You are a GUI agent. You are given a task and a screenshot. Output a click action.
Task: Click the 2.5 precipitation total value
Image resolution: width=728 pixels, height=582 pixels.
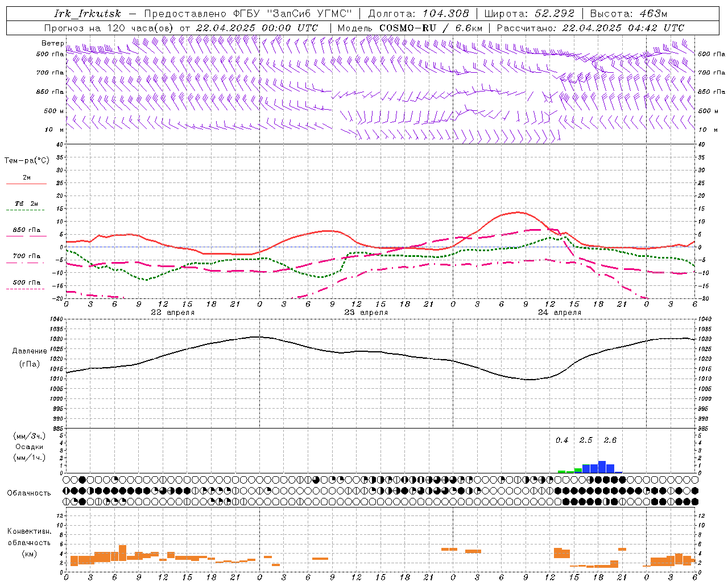(586, 440)
